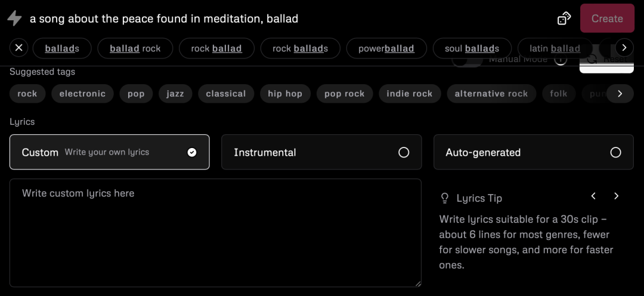The image size is (644, 296).
Task: Click the lightbulb Lyrics Tip icon
Action: pyautogui.click(x=444, y=198)
